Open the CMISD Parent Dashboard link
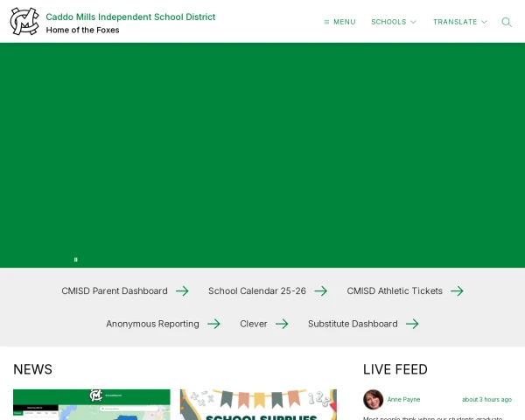525x420 pixels. [x=115, y=291]
